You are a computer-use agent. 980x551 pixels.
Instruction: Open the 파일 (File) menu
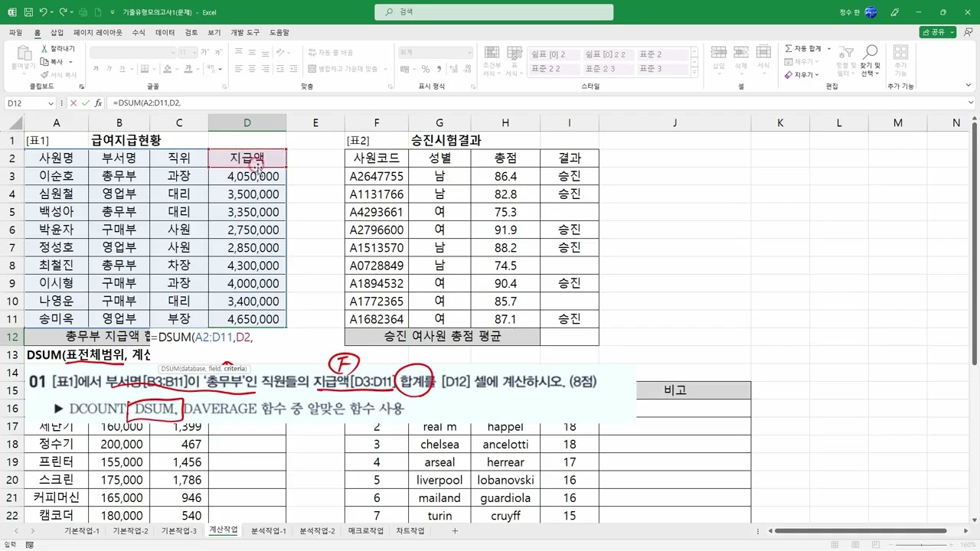click(x=15, y=33)
